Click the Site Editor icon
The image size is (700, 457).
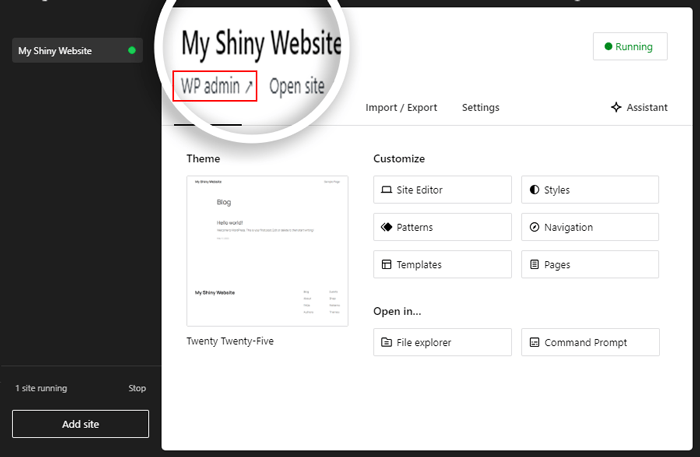(386, 190)
